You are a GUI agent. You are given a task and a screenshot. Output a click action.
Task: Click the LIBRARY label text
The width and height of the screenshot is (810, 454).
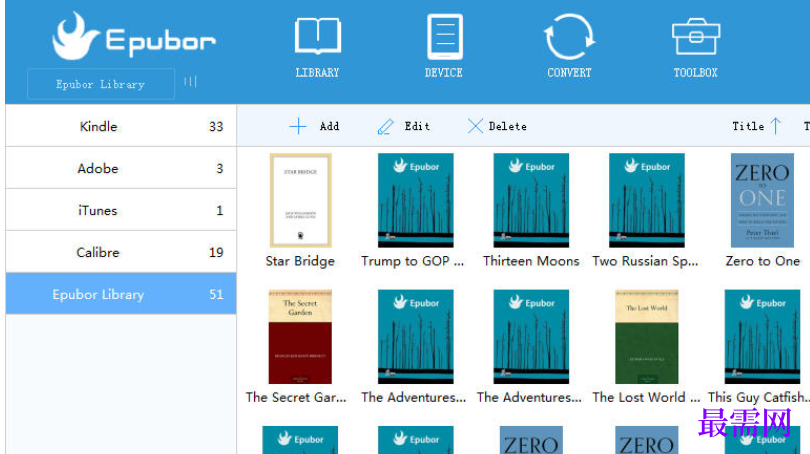coord(317,73)
